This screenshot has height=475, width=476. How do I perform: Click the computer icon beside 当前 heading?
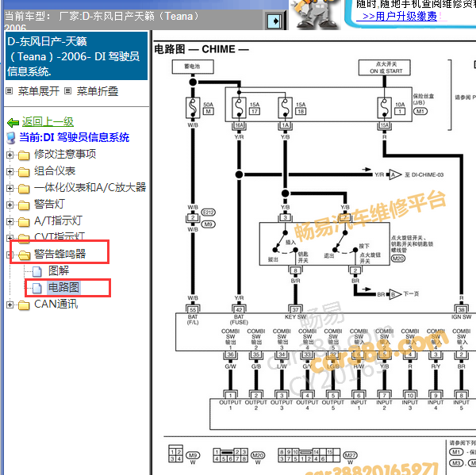tap(11, 138)
